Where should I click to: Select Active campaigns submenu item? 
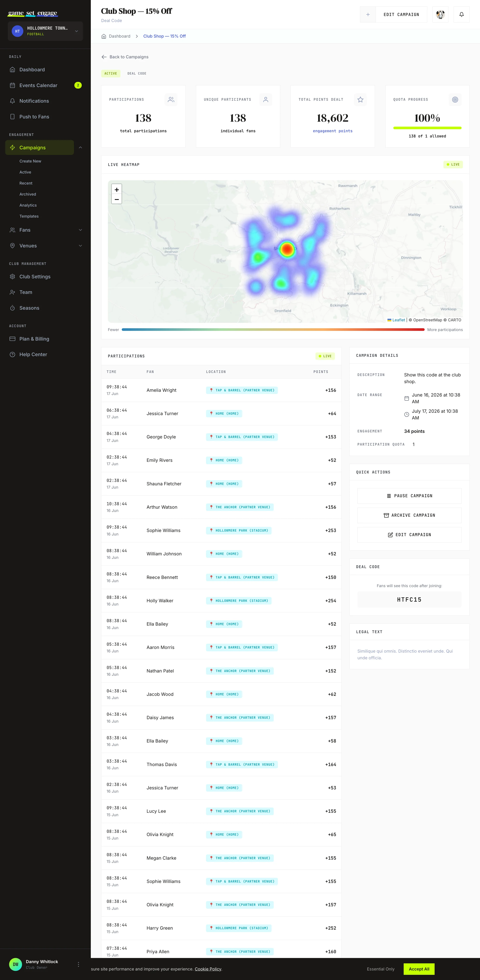(x=26, y=172)
